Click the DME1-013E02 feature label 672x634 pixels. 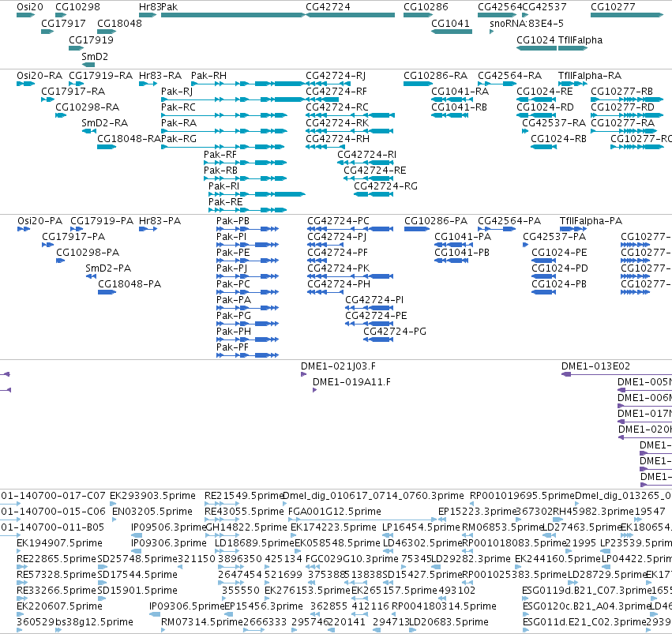coord(595,366)
